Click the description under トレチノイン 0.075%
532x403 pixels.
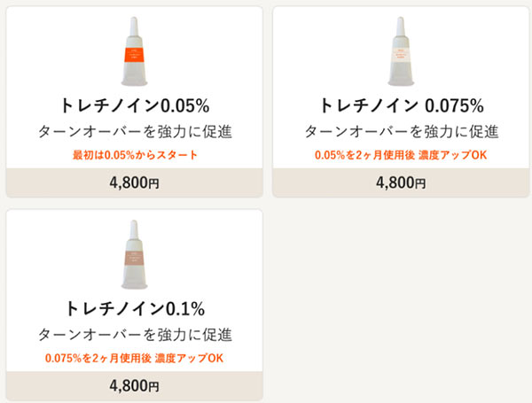(401, 132)
